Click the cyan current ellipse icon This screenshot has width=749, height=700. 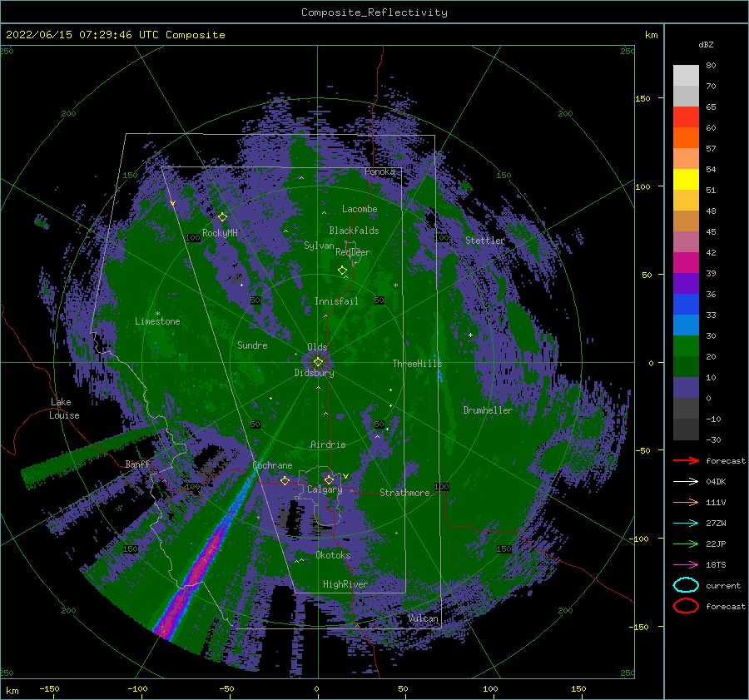coord(686,585)
